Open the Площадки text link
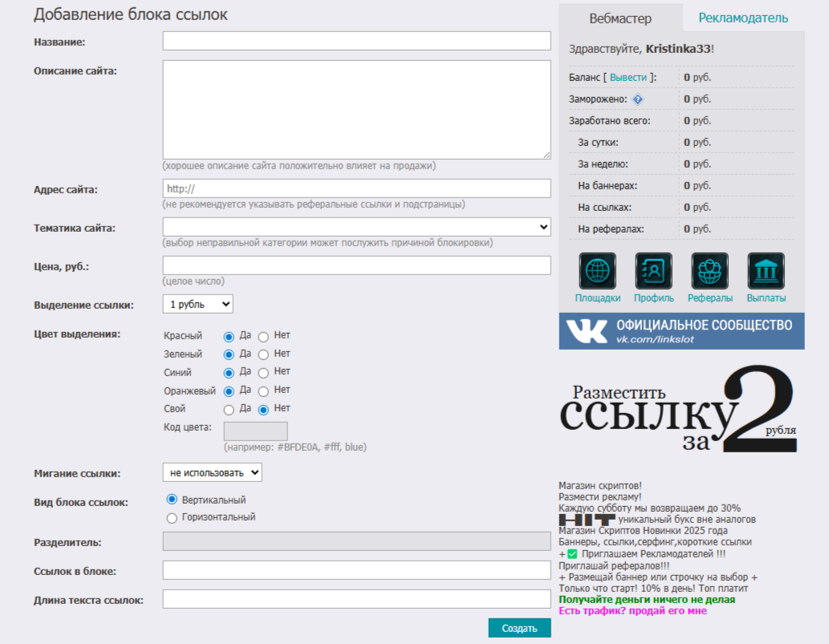This screenshot has width=829, height=644. click(597, 298)
